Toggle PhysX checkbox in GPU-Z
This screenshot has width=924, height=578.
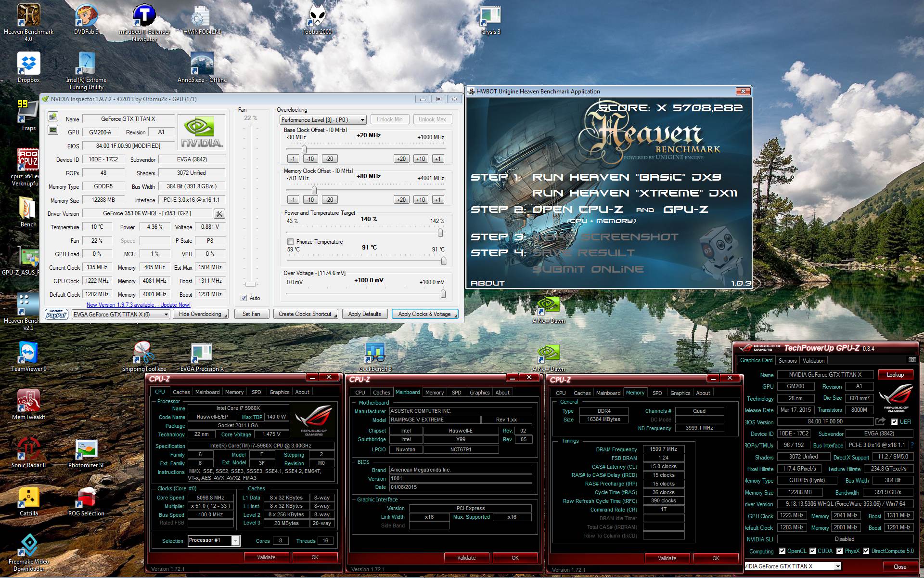(x=839, y=551)
